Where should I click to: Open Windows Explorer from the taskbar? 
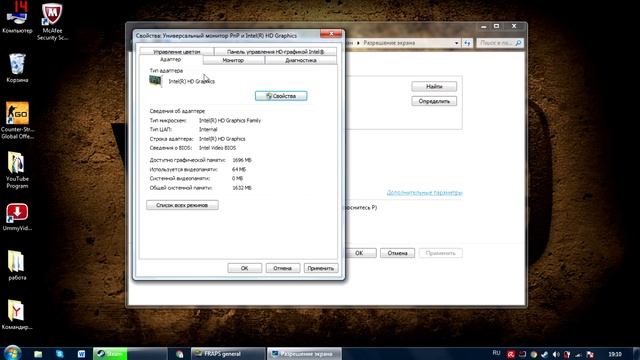[x=38, y=354]
